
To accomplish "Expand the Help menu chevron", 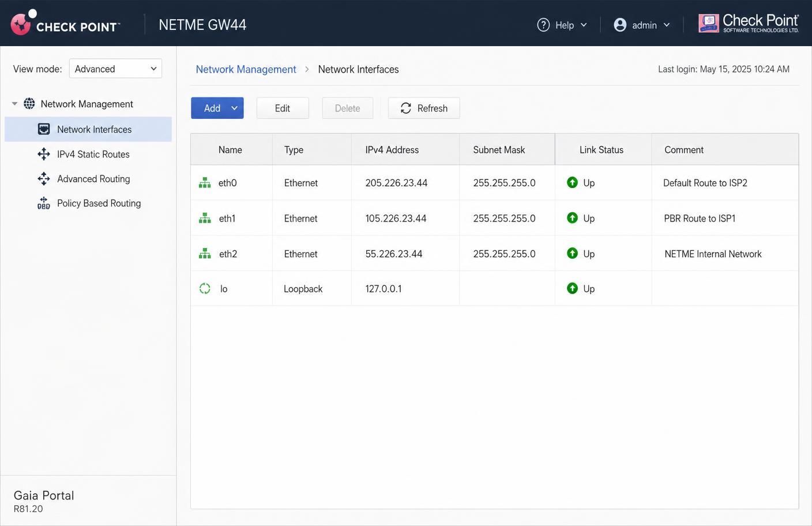I will (x=584, y=25).
